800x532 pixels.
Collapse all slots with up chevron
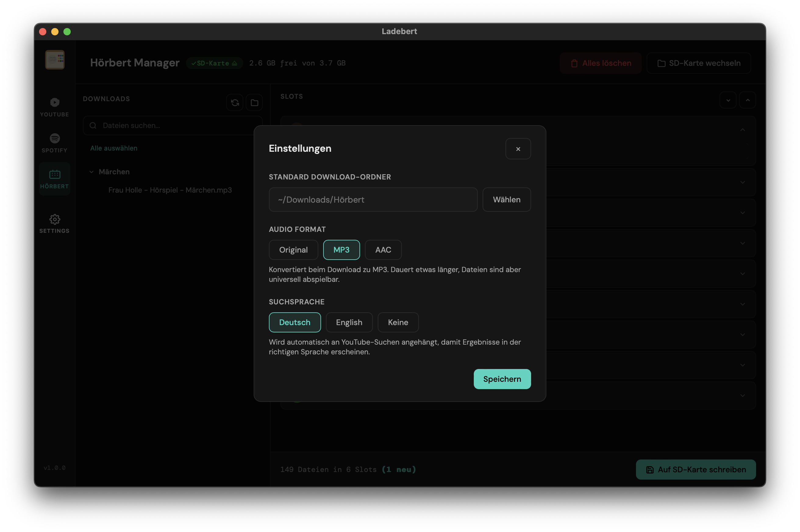point(747,100)
